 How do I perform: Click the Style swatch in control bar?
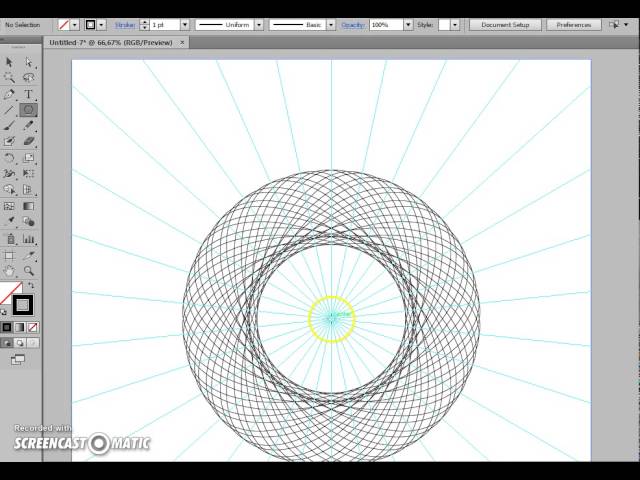coord(444,25)
